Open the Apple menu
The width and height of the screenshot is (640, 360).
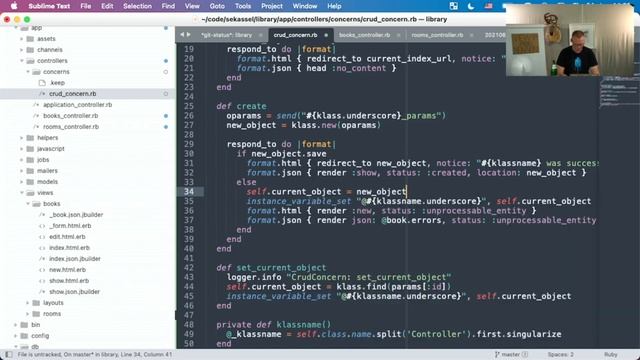(x=13, y=6)
